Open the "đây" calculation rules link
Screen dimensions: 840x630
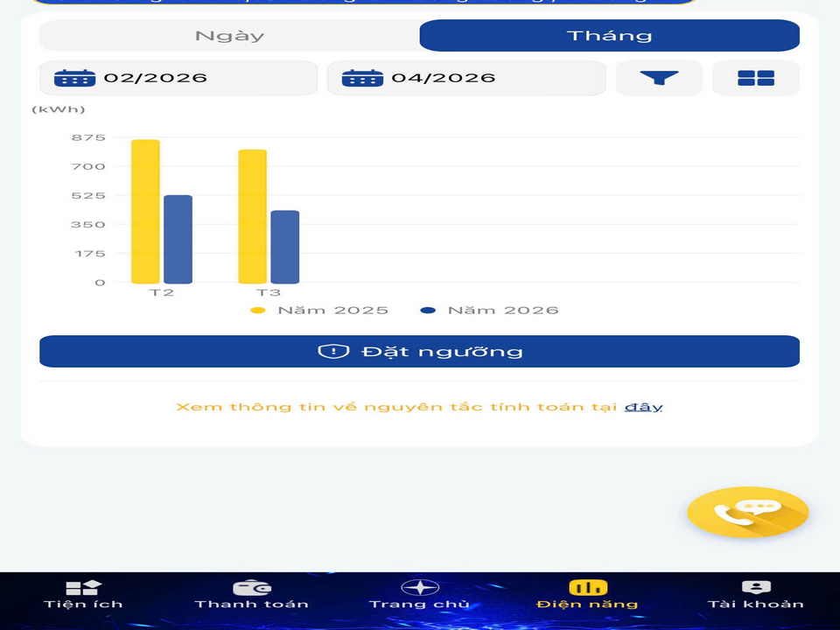click(x=643, y=408)
